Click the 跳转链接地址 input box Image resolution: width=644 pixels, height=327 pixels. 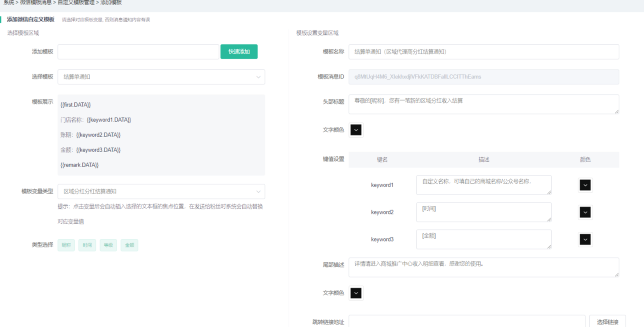tap(467, 321)
